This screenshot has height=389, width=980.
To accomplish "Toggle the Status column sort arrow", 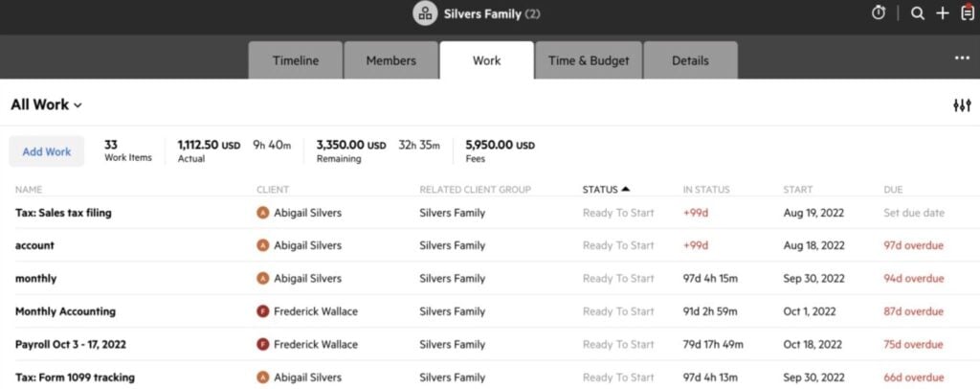I will (x=626, y=189).
